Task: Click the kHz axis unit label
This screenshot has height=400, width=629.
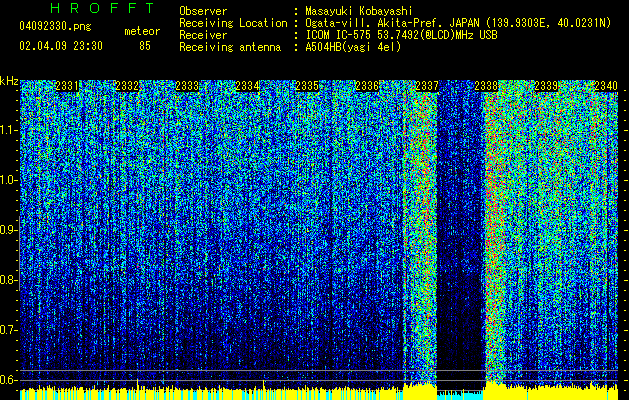Action: click(x=9, y=81)
